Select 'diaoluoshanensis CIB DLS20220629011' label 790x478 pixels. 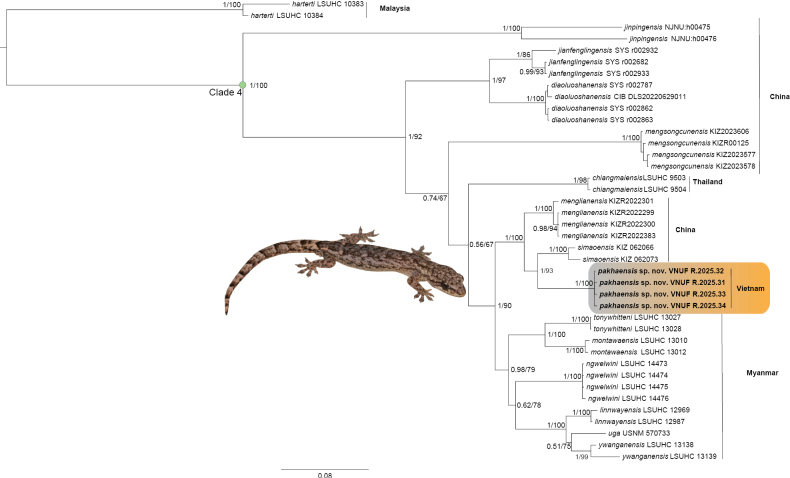tap(620, 97)
